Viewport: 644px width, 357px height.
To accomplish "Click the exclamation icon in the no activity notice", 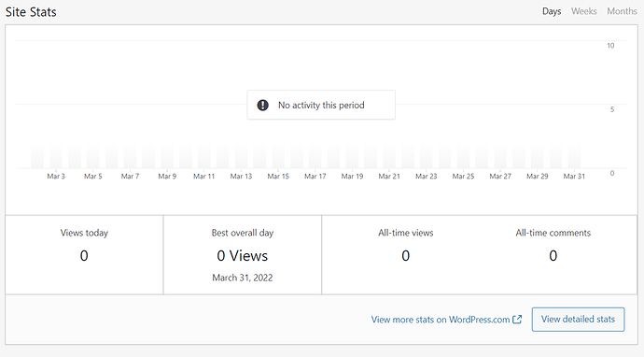I will coord(263,105).
